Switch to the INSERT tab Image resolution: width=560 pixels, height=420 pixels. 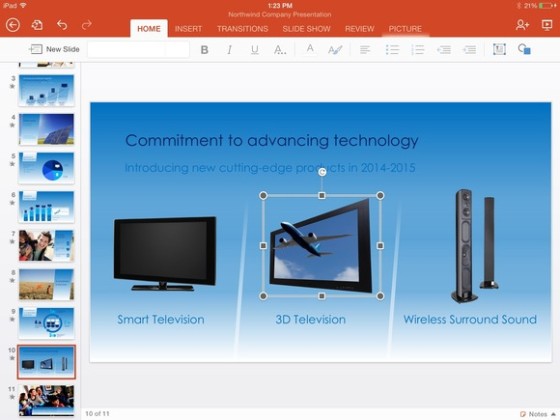click(188, 29)
